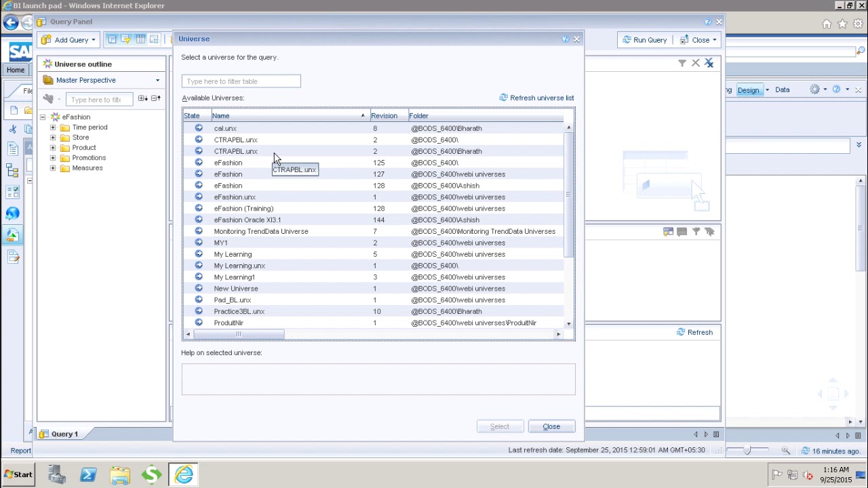Click the Close button in Universe dialog
Screen dimensions: 868x488
[x=551, y=426]
